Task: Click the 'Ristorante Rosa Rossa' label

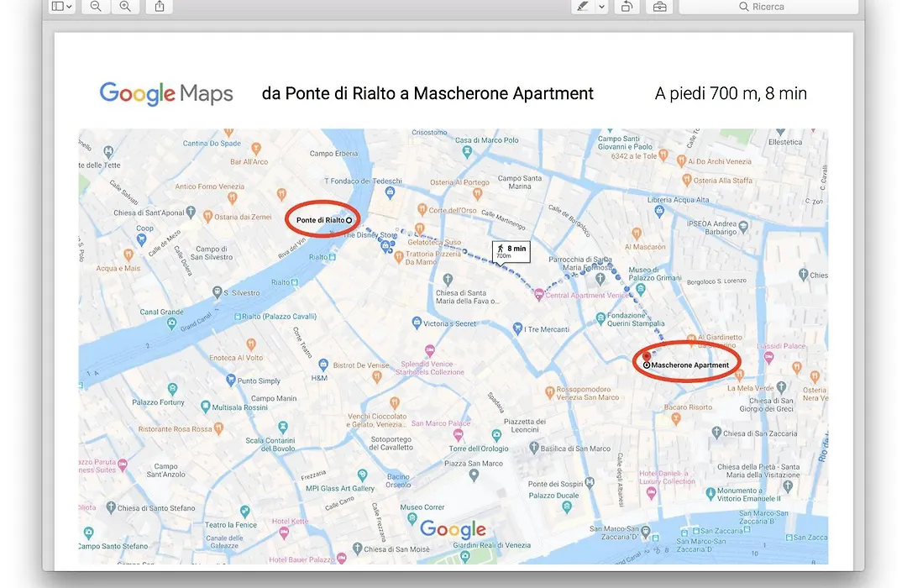Action: pos(176,429)
